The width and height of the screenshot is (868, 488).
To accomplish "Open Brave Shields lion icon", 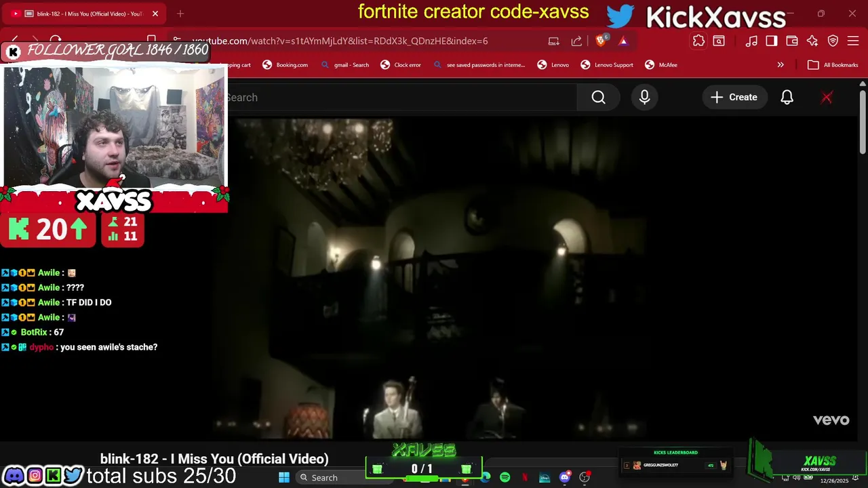I will pyautogui.click(x=601, y=41).
